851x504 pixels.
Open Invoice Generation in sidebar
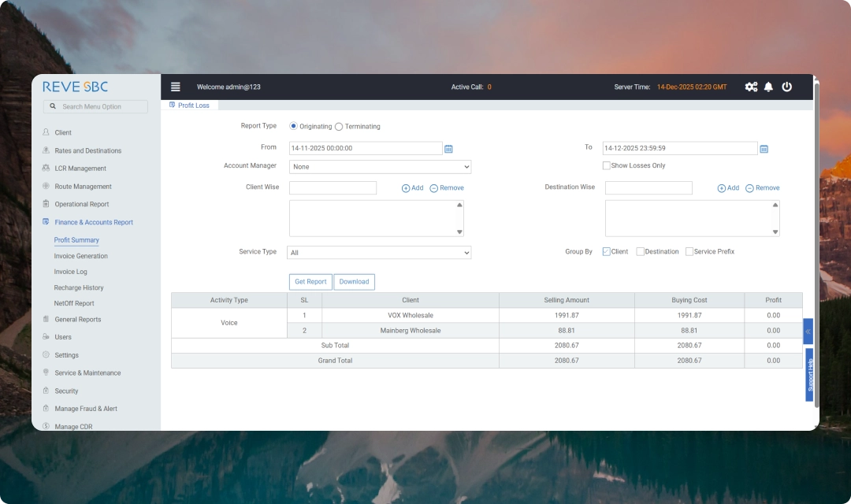point(80,256)
